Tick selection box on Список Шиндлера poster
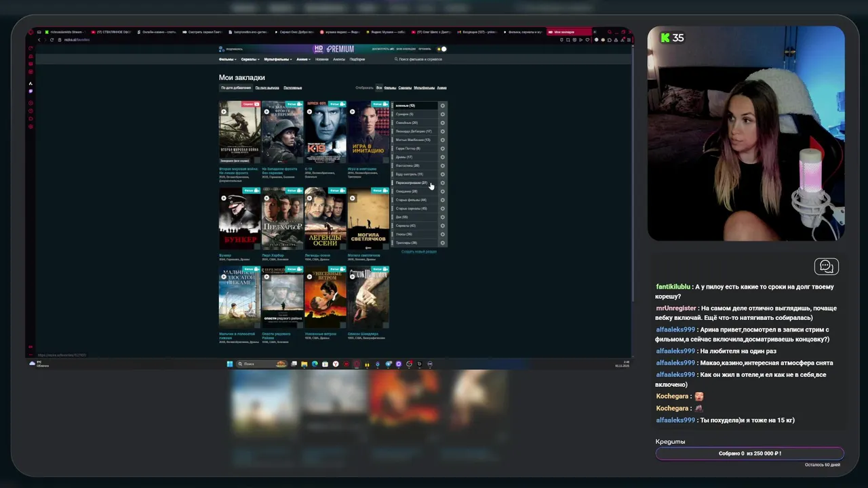 386,325
